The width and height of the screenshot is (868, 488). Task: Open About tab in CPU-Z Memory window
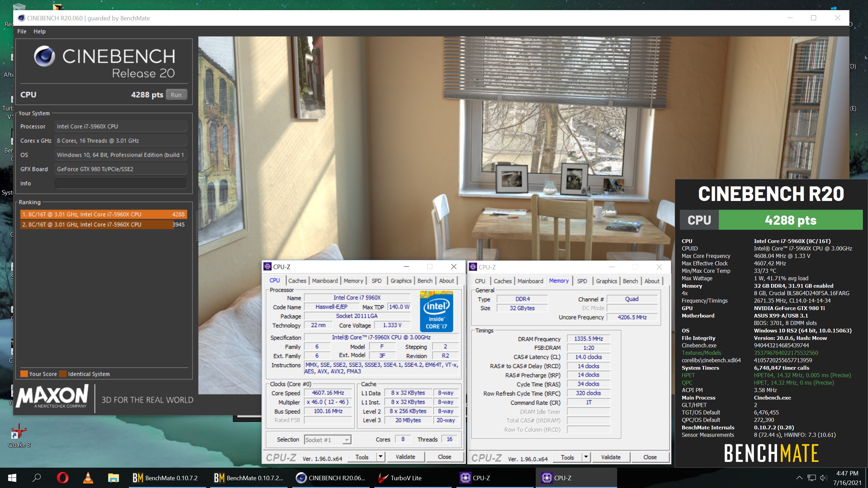pyautogui.click(x=652, y=281)
